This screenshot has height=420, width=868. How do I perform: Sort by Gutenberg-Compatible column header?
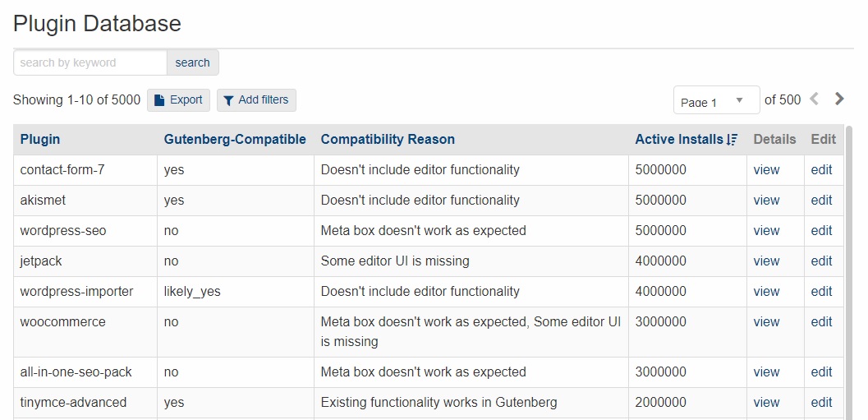(235, 139)
